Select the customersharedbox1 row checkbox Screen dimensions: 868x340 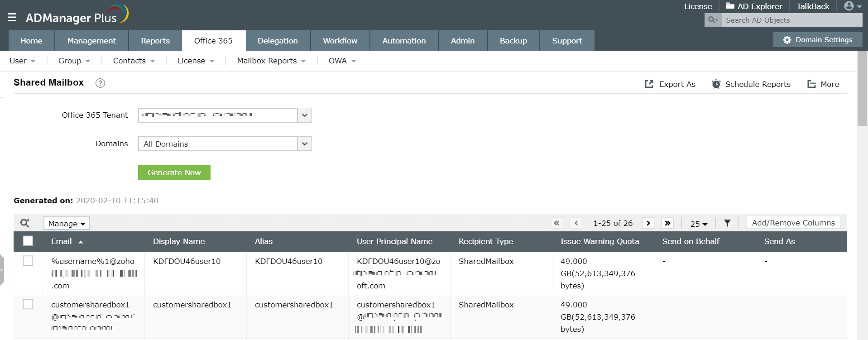coord(28,304)
